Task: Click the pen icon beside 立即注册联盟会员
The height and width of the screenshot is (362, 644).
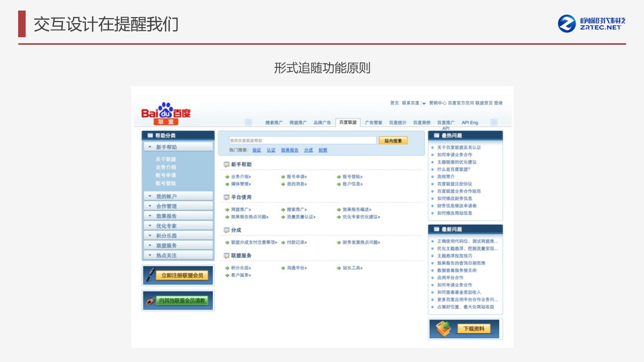Action: point(150,275)
